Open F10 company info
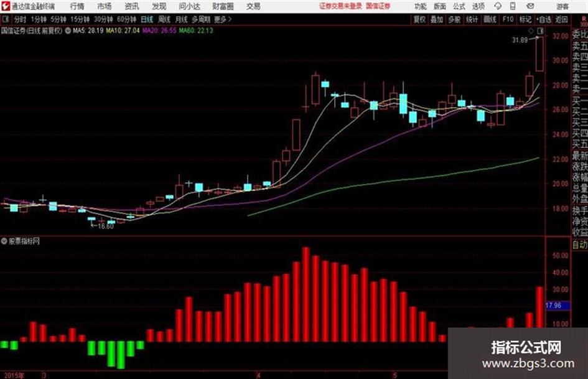Image resolution: width=588 pixels, height=379 pixels. click(508, 19)
